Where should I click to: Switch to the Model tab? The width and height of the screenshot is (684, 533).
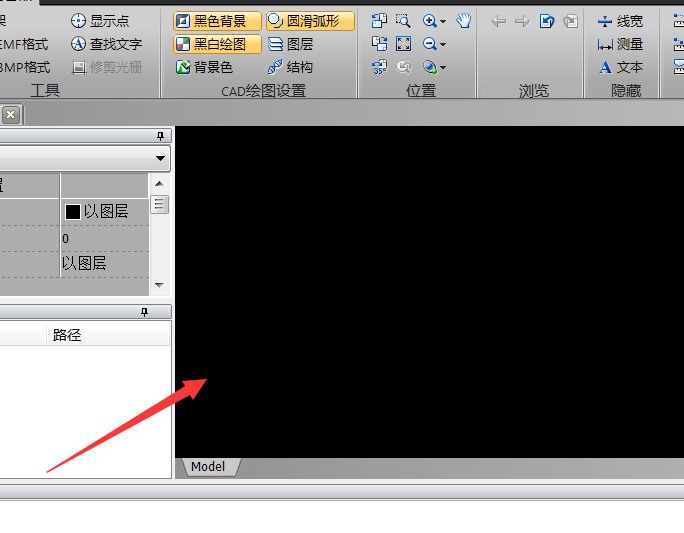208,467
